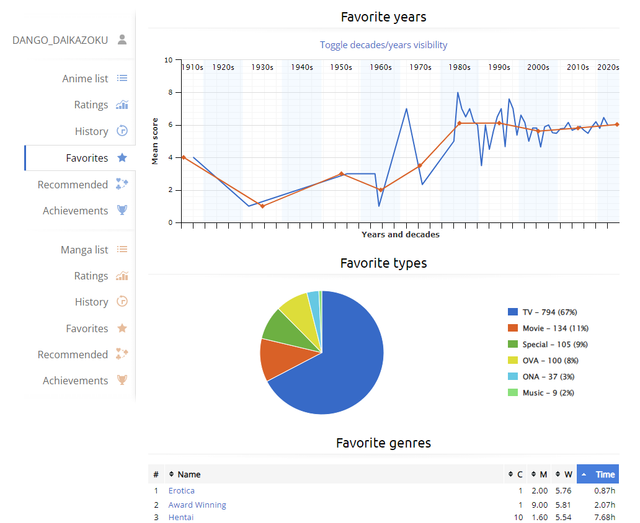The width and height of the screenshot is (640, 523).
Task: Click the anime Ratings bar chart icon
Action: 122,105
